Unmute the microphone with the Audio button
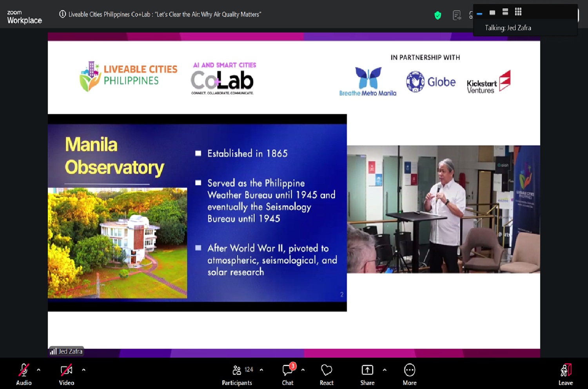588x389 pixels. (x=24, y=374)
